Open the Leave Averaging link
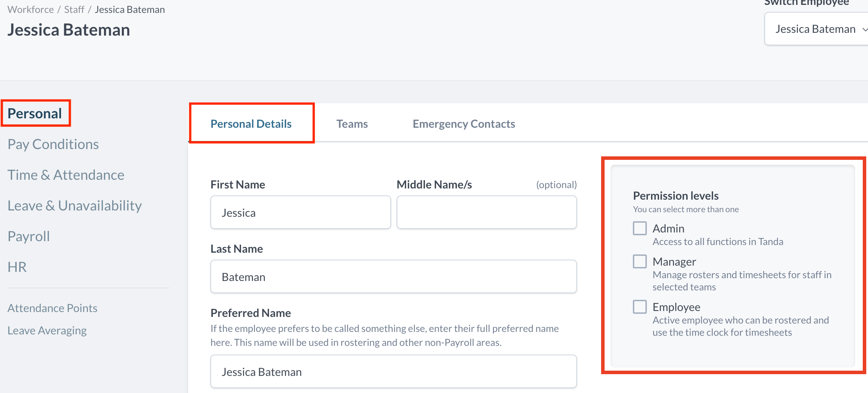868x393 pixels. (47, 330)
